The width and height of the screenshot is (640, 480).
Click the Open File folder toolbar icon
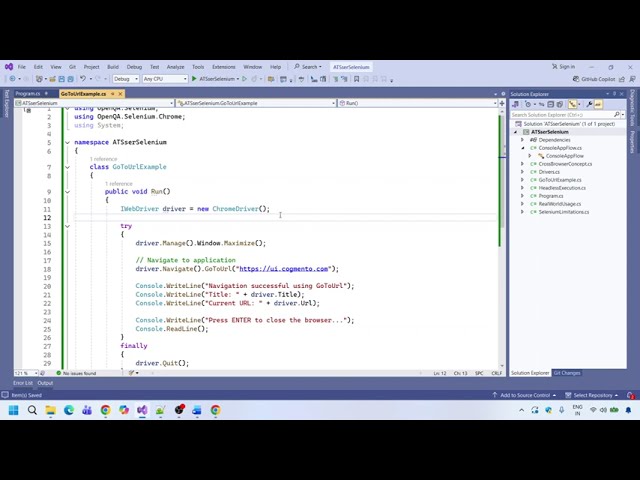(52, 79)
